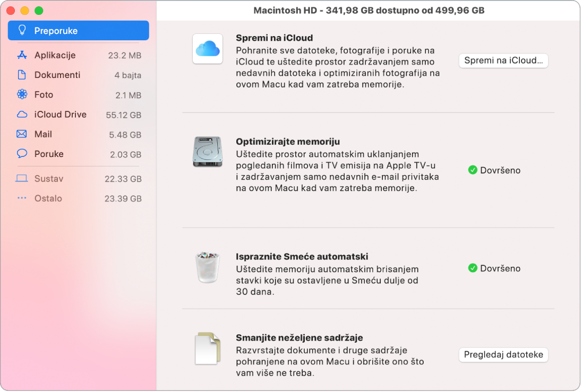582x392 pixels.
Task: Click the Mail size label 5.48 GB
Action: click(x=125, y=134)
